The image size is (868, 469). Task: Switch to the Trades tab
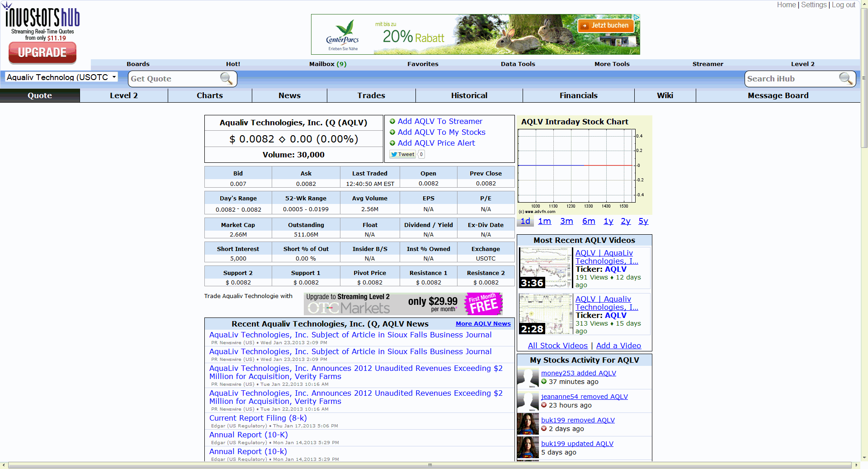(x=371, y=95)
